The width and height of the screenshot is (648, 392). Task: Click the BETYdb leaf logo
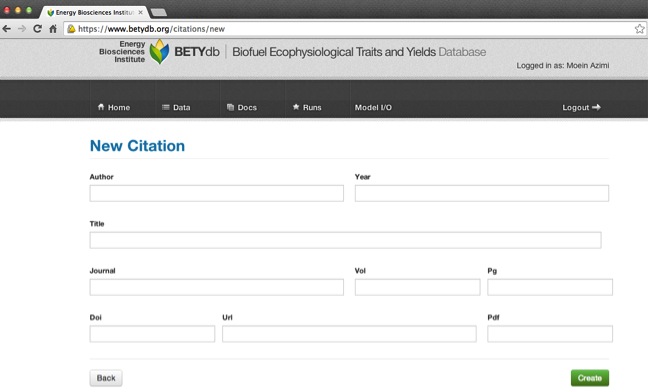point(159,52)
